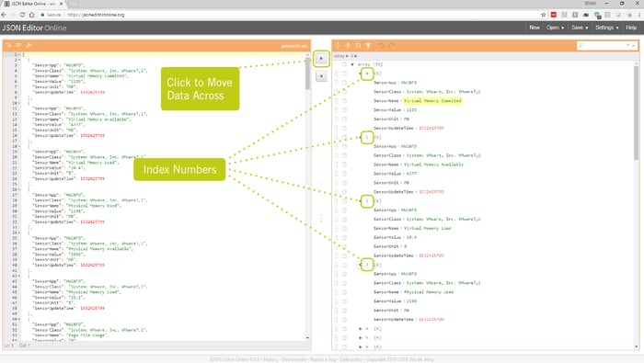This screenshot has height=363, width=644.
Task: Fold the code block at line 26
Action: point(19,189)
